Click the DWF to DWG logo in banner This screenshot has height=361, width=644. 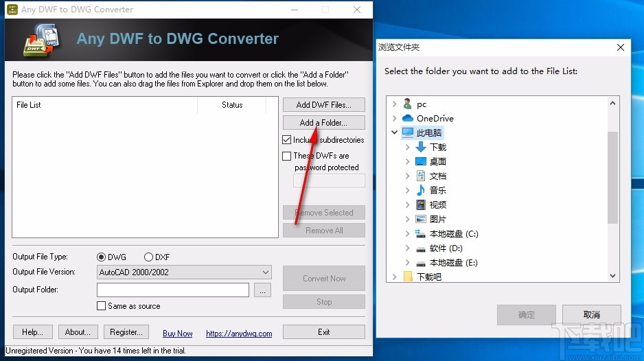point(41,40)
